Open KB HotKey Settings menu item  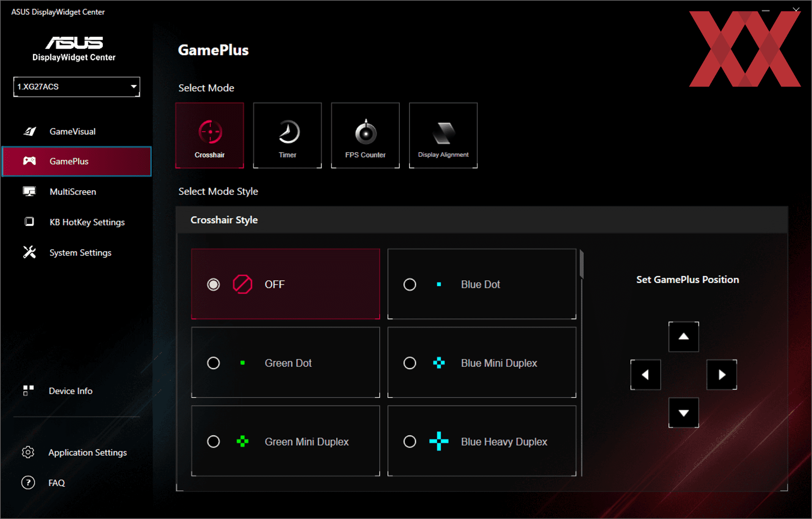click(x=77, y=222)
